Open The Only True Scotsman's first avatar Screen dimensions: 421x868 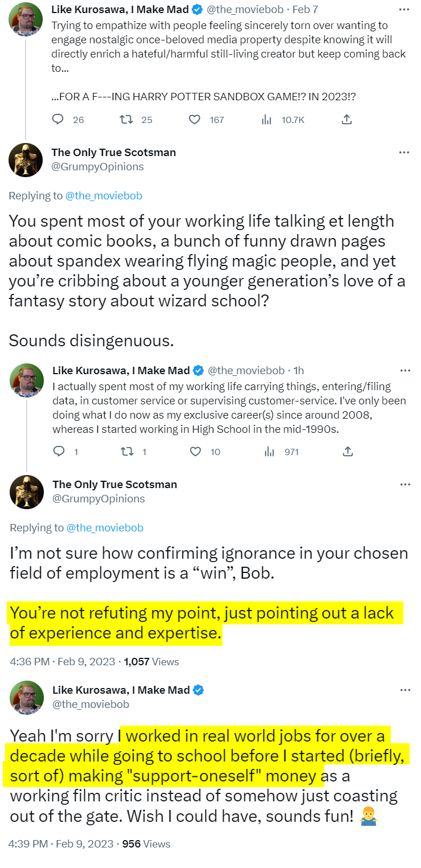click(26, 160)
